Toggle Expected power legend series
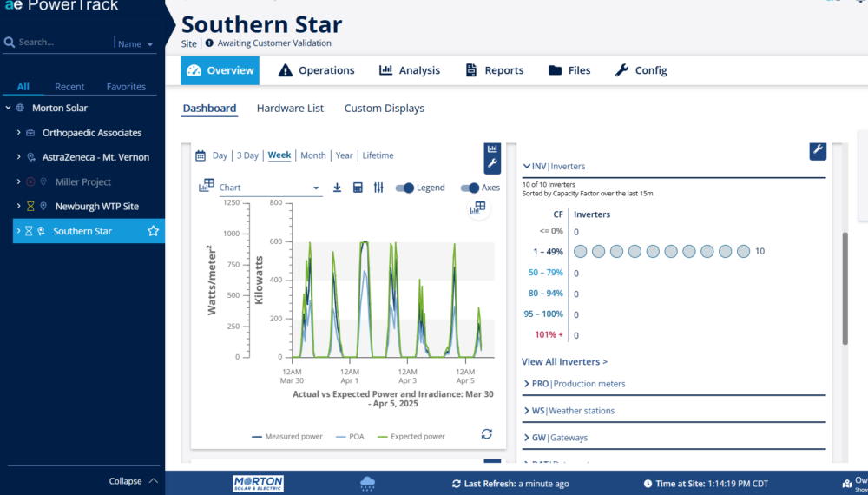Viewport: 868px width, 495px height. (411, 436)
